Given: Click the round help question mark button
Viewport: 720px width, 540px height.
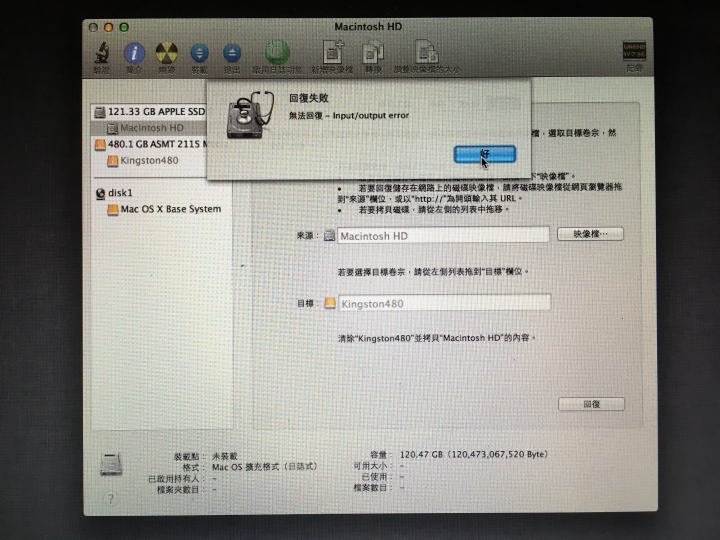Looking at the screenshot, I should [x=111, y=498].
